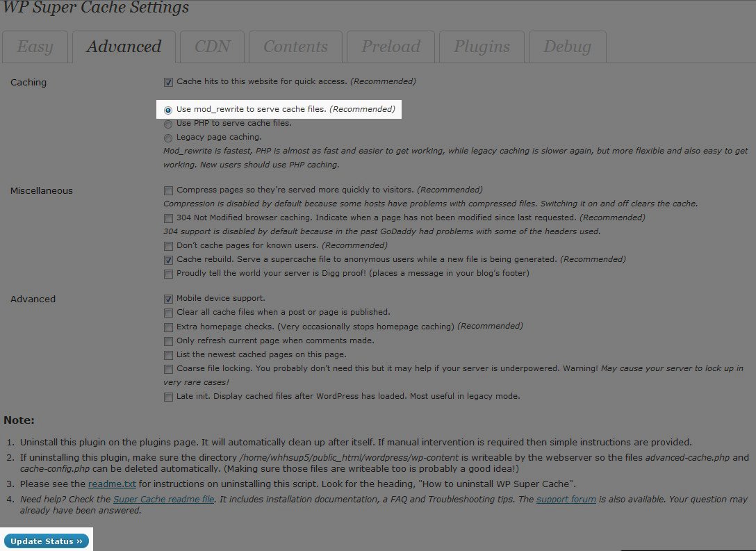Open the Preload settings tab
Image resolution: width=756 pixels, height=551 pixels.
click(391, 47)
